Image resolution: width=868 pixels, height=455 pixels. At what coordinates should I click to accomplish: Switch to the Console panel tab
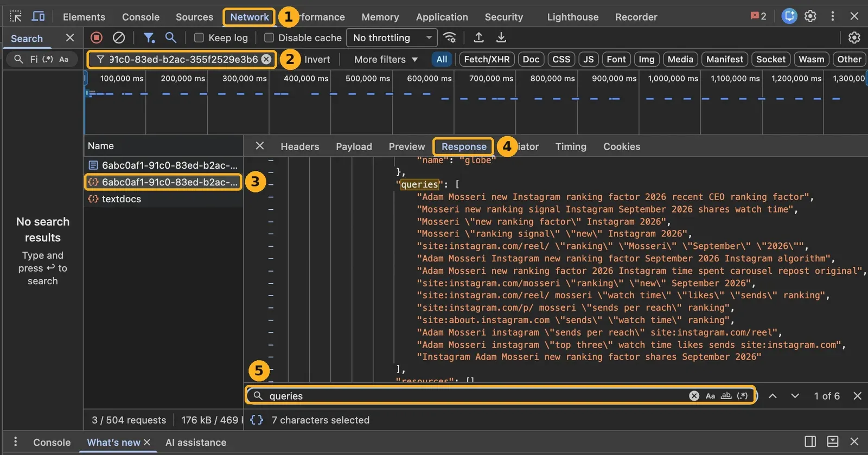(141, 17)
